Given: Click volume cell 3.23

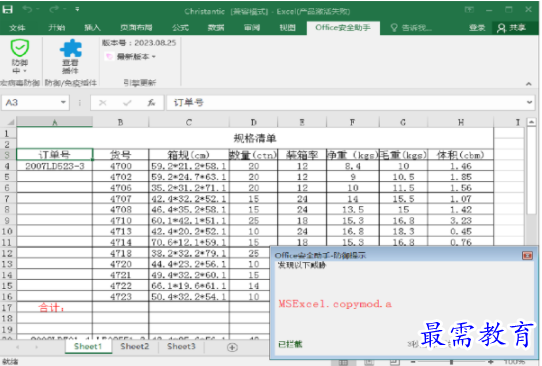Looking at the screenshot, I should tap(461, 220).
